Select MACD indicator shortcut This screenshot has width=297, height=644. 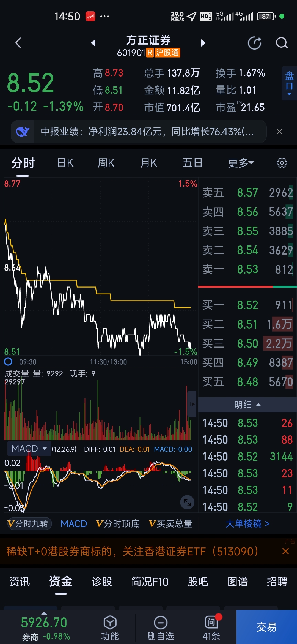click(x=74, y=524)
